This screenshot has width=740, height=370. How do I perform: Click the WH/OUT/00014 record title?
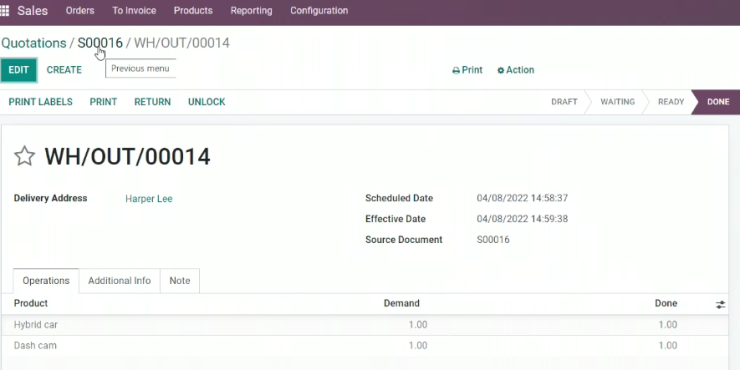(127, 156)
